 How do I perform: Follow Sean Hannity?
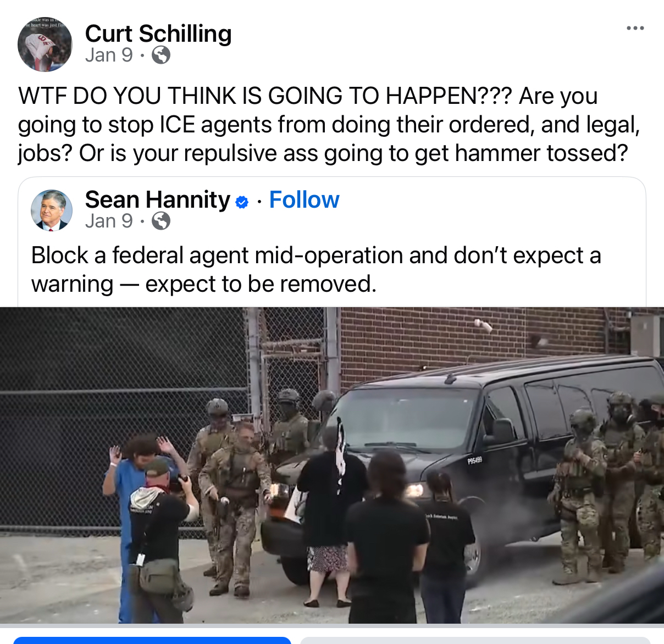(304, 200)
